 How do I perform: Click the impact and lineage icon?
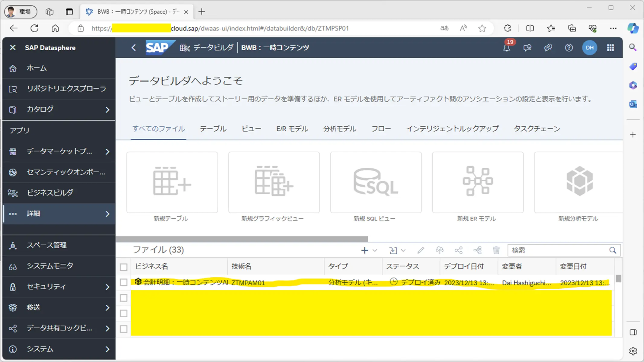[478, 250]
